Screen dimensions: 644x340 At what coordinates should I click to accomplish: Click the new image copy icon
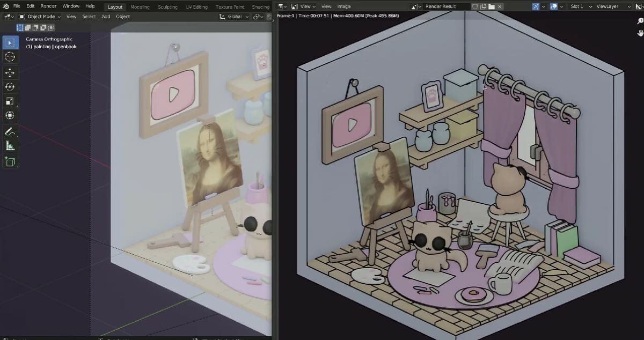coord(483,6)
